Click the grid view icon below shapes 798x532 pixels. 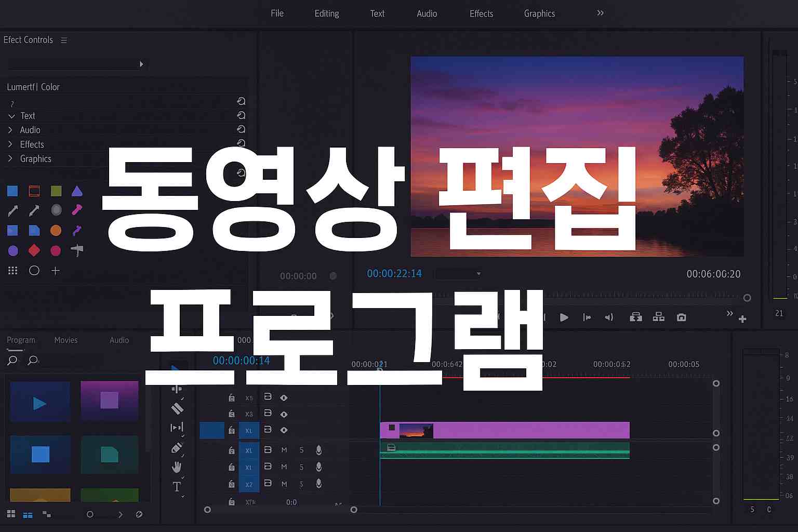[13, 271]
